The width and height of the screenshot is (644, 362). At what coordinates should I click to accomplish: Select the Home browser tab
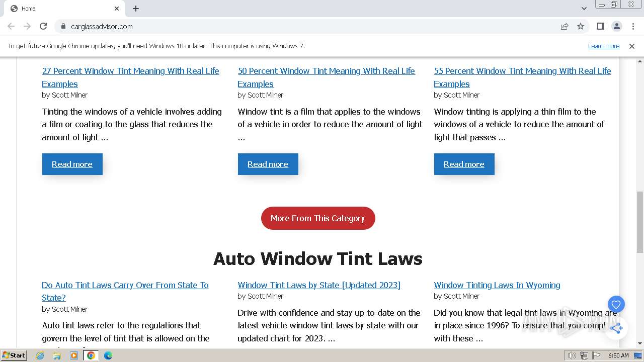pos(65,9)
